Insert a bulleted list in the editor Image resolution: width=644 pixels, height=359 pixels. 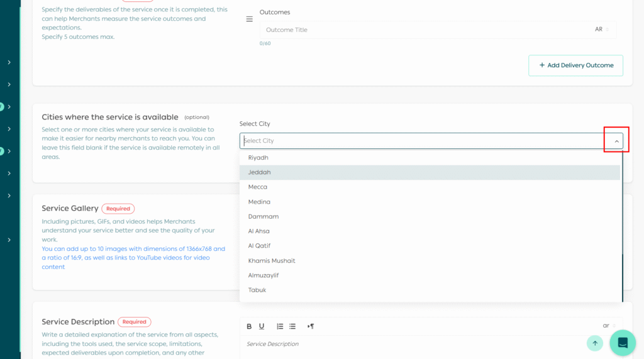[x=292, y=326]
